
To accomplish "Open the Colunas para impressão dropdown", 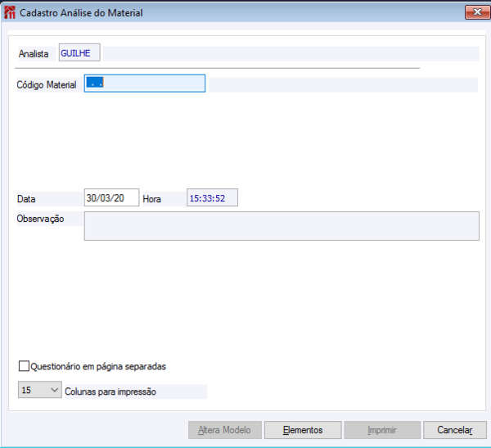I will coord(40,390).
